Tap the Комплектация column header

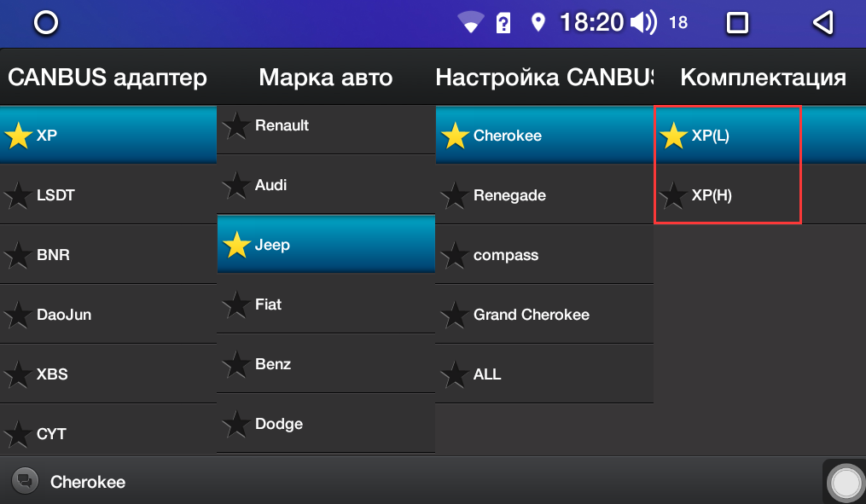coord(763,78)
